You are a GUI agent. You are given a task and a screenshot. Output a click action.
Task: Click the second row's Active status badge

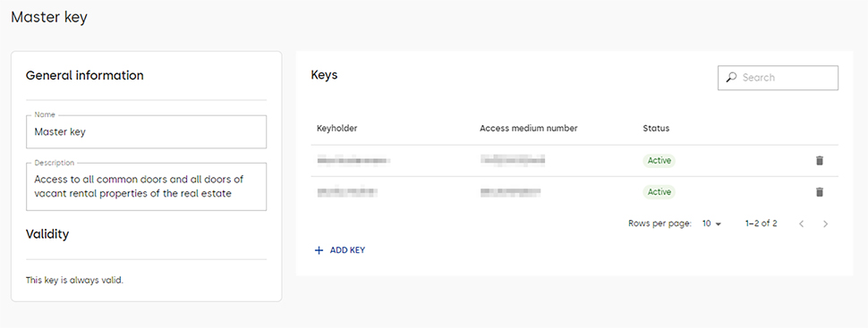(660, 192)
